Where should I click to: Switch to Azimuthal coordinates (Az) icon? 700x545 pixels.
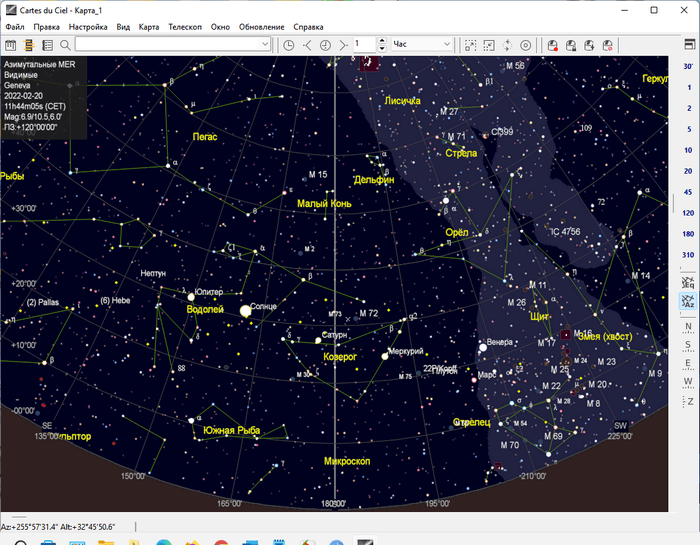click(688, 301)
